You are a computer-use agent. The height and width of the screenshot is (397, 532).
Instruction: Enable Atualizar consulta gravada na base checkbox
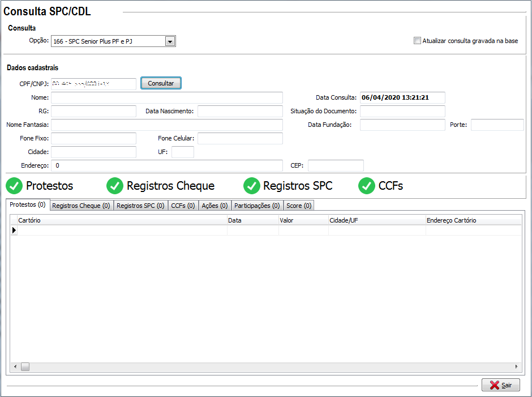point(418,41)
